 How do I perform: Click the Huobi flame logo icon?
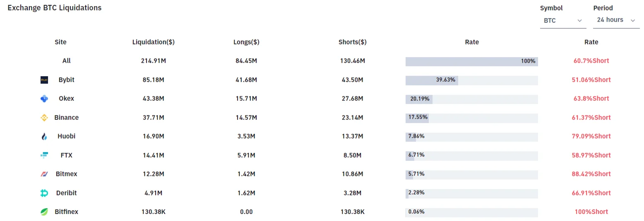coord(44,136)
